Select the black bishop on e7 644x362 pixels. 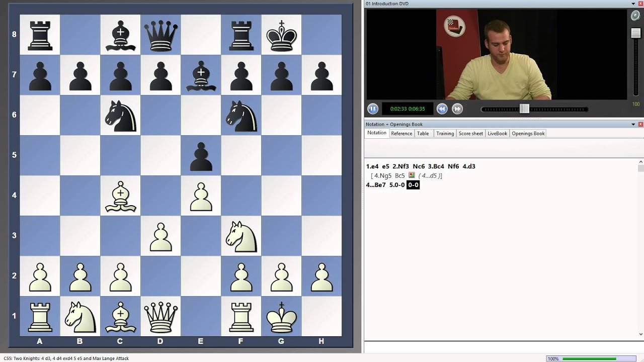point(201,75)
